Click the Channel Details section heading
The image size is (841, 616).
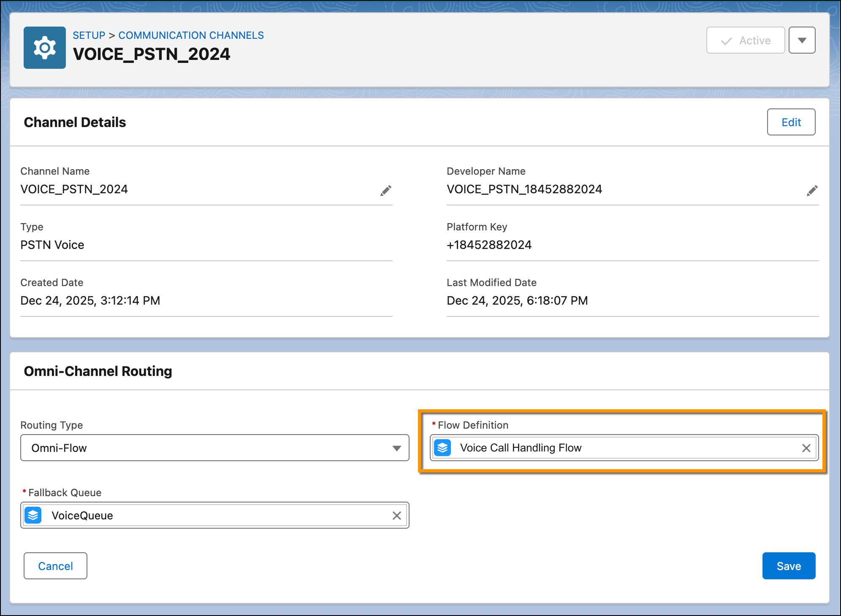[75, 122]
